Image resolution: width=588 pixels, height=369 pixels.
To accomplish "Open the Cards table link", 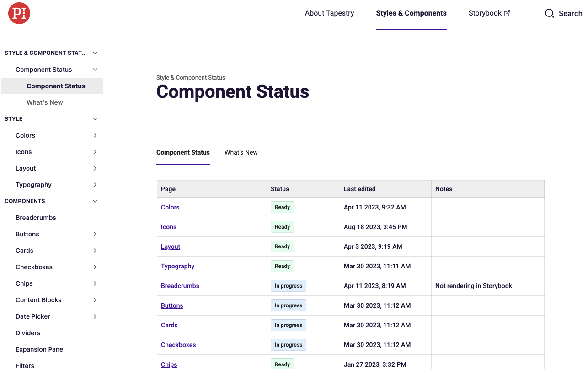I will coord(169,325).
